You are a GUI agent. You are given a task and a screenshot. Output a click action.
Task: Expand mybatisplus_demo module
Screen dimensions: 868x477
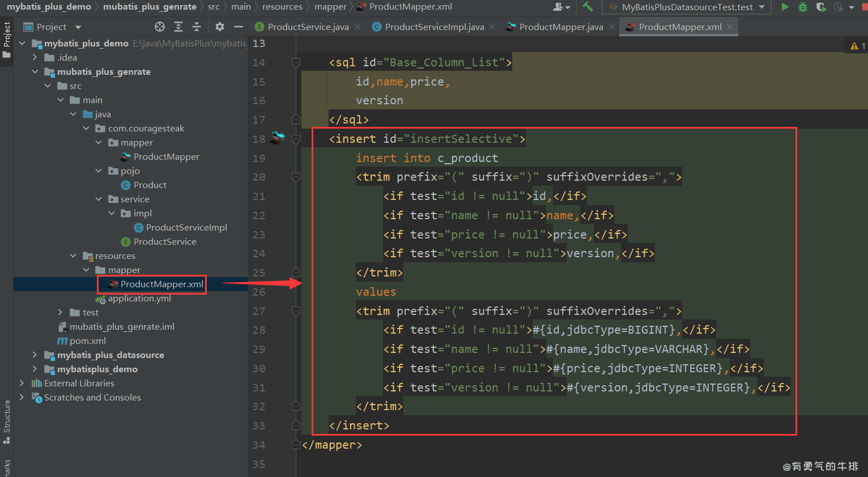pyautogui.click(x=35, y=369)
